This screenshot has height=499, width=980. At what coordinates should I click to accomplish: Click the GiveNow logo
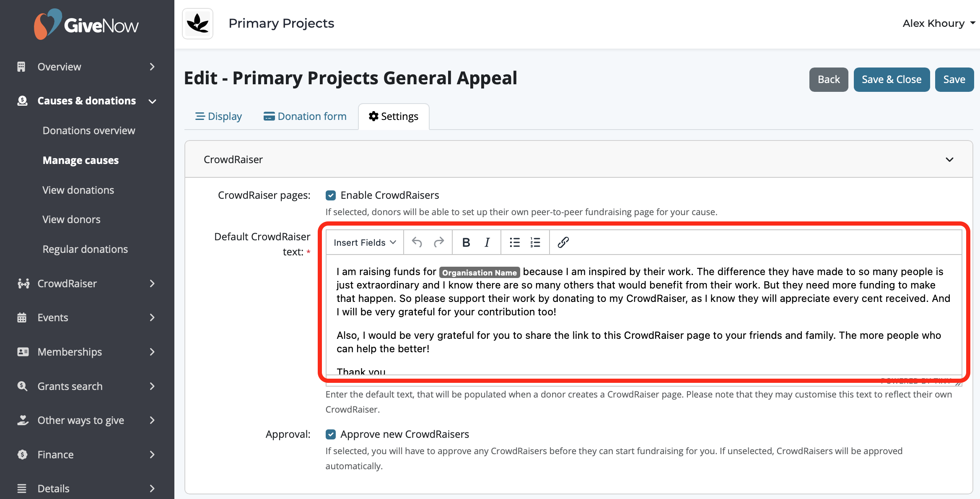[x=86, y=24]
